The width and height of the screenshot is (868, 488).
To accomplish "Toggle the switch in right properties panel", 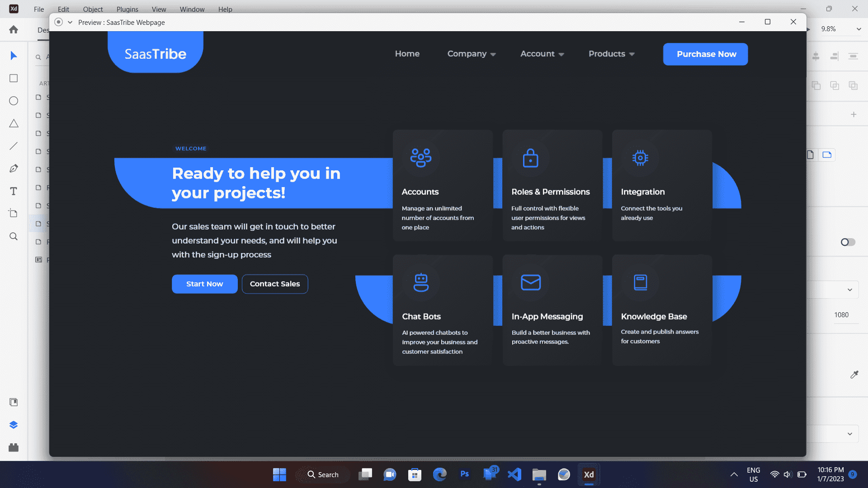I will tap(848, 242).
